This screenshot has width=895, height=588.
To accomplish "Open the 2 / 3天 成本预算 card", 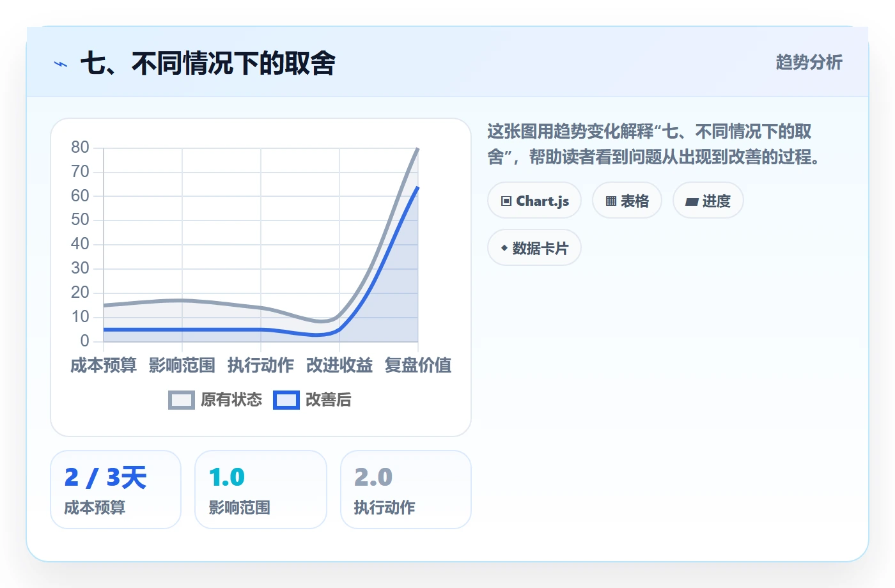I will (116, 490).
